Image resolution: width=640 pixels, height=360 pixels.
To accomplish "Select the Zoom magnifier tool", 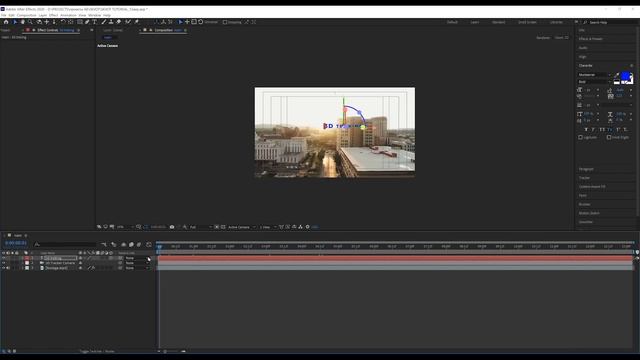I will [x=30, y=22].
